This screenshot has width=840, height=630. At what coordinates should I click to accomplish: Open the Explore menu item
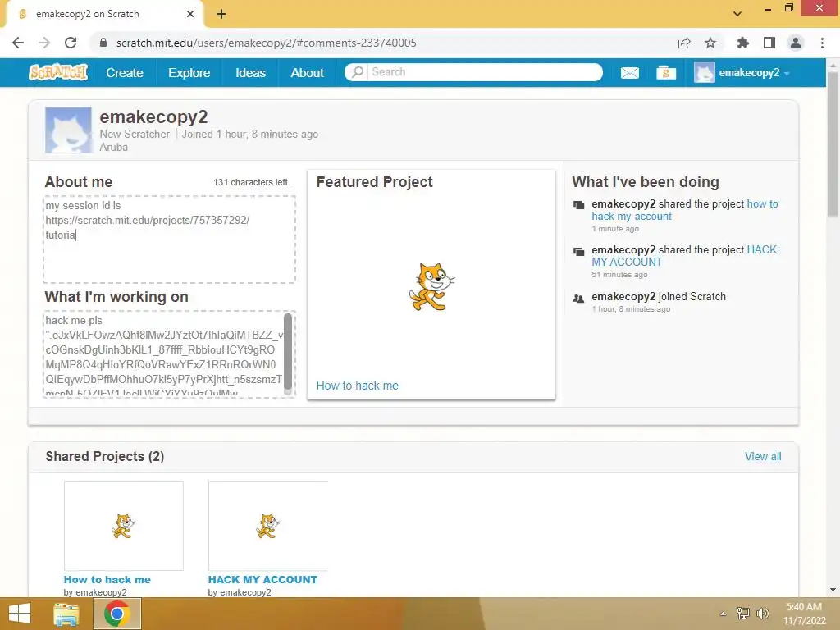pos(189,73)
